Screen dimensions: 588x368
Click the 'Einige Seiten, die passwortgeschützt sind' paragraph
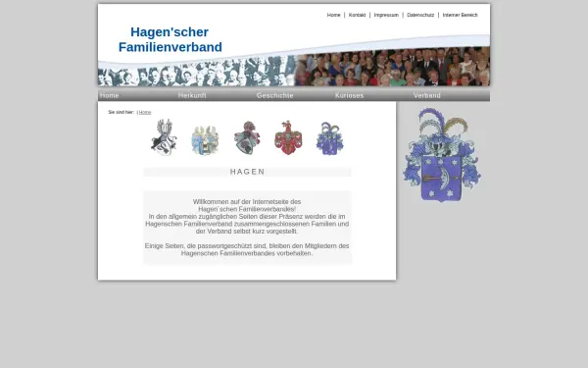click(x=247, y=249)
